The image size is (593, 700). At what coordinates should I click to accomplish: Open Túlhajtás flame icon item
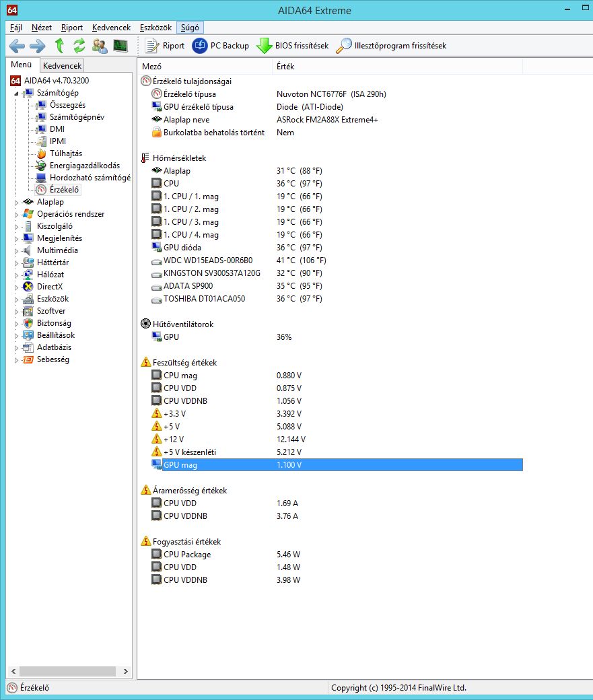point(42,153)
